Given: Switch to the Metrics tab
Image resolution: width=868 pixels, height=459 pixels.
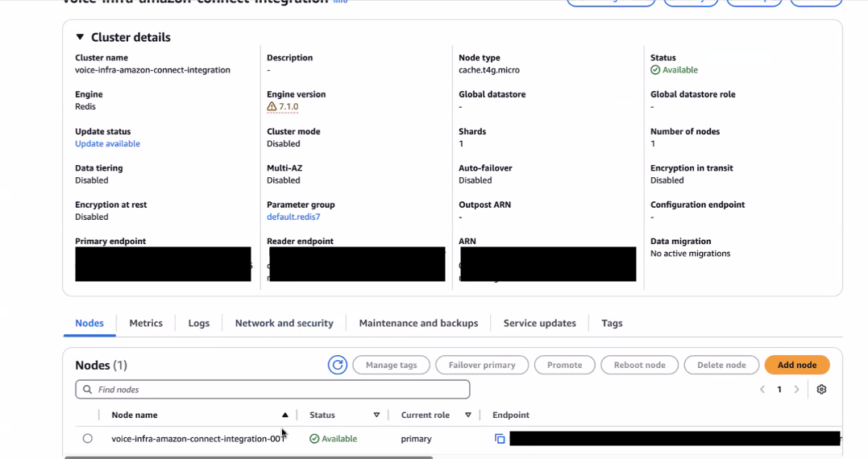Looking at the screenshot, I should click(146, 323).
